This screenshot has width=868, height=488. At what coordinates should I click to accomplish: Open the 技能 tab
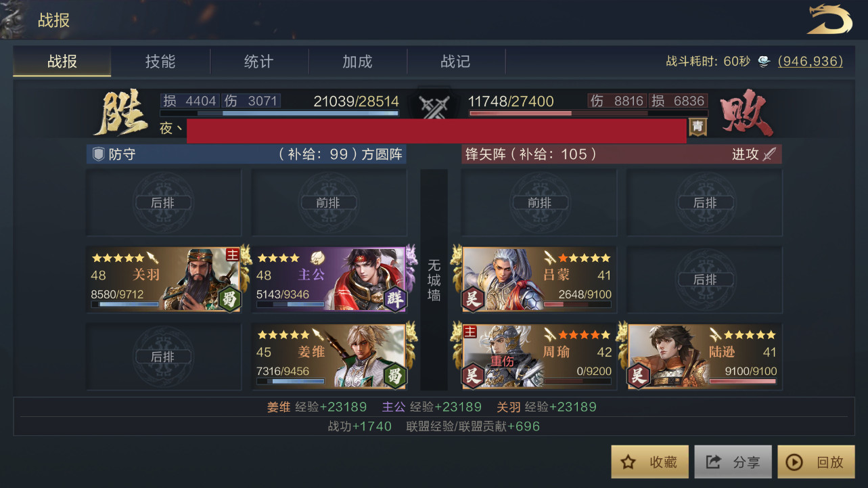(x=160, y=62)
